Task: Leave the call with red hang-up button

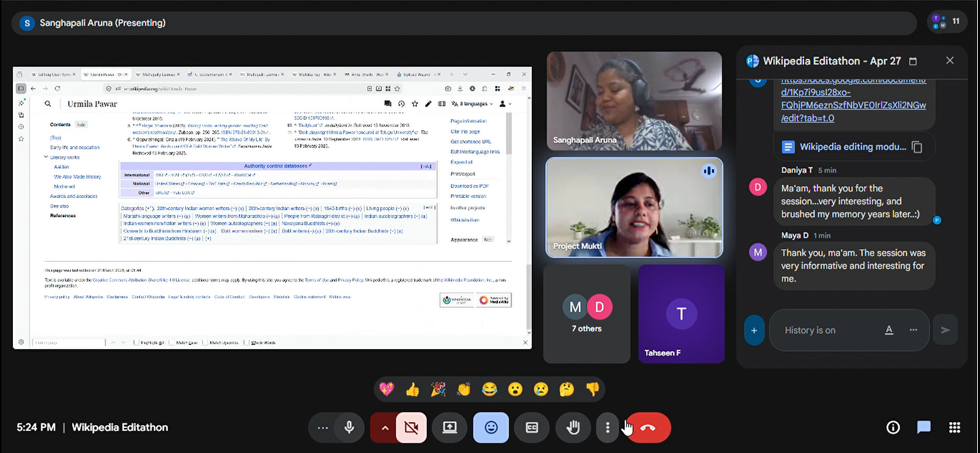Action: click(649, 428)
